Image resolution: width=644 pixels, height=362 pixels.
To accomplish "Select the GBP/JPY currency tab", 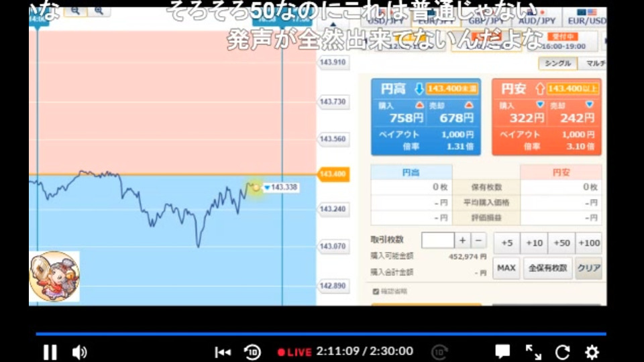I will (486, 17).
